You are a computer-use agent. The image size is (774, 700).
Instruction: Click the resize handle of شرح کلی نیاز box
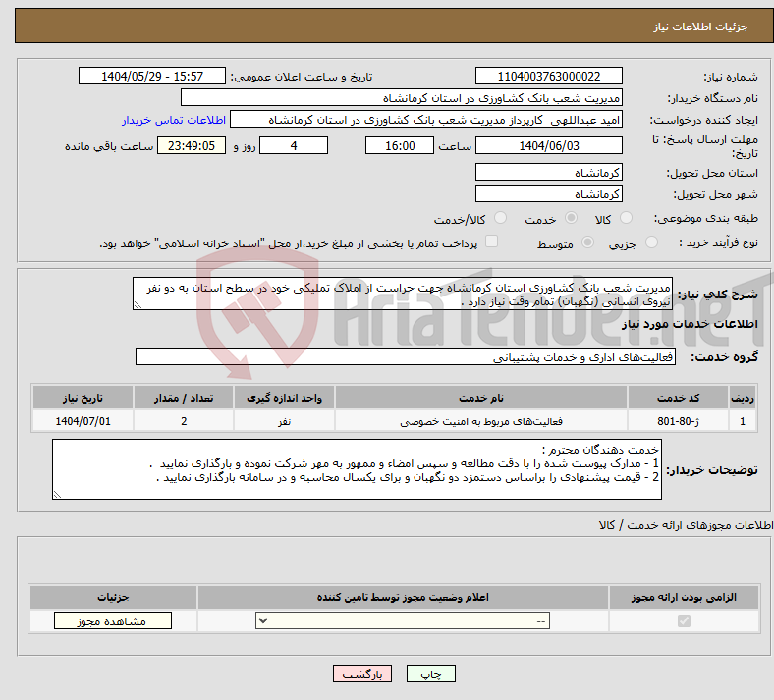[138, 305]
